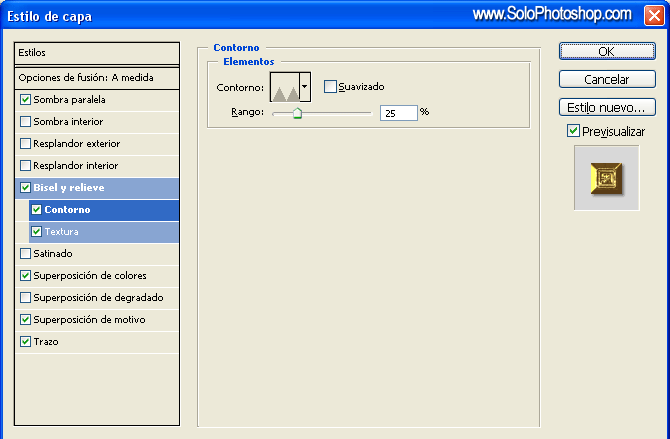The width and height of the screenshot is (670, 439).
Task: Toggle the Previsualizar checkbox
Action: click(573, 131)
